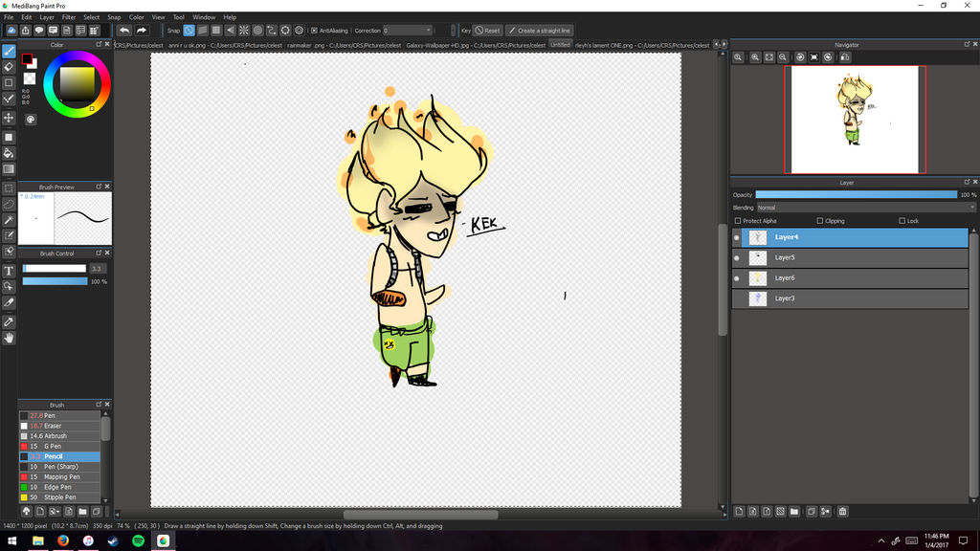Screen dimensions: 980x551
Task: Click the Navigator preview thumbnail
Action: tap(855, 120)
